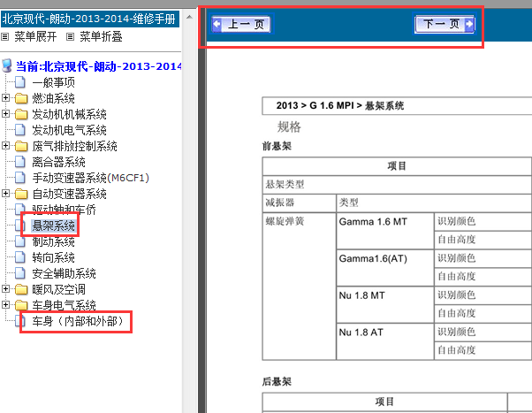Click the 菜单折叠 list icon
532x413 pixels.
(70, 36)
